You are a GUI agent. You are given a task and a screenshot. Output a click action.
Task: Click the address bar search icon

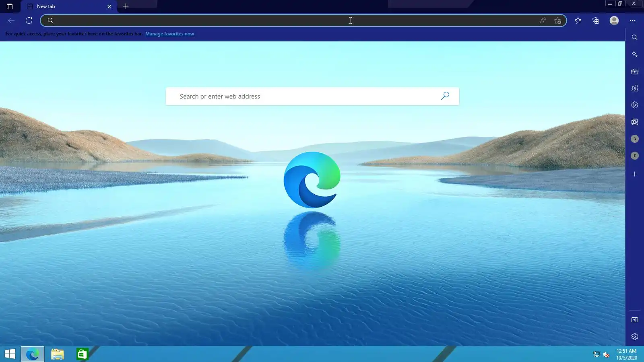pos(51,21)
